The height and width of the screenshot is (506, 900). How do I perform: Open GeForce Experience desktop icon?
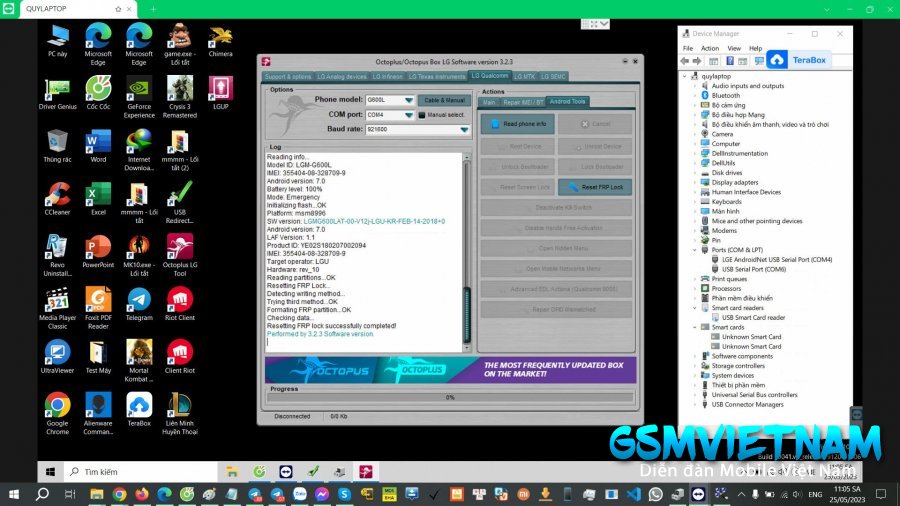(139, 98)
